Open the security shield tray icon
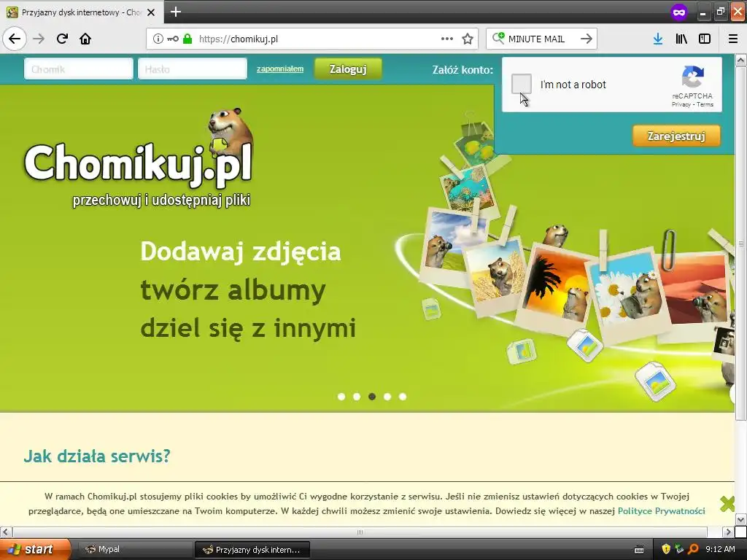 (x=666, y=549)
